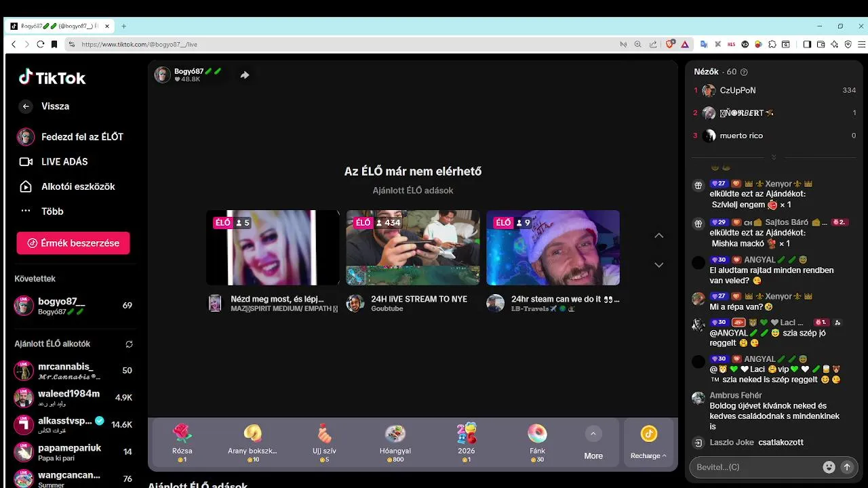Screen dimensions: 868x488
Task: Click Bogyó87 streamer avatar
Action: (162, 75)
